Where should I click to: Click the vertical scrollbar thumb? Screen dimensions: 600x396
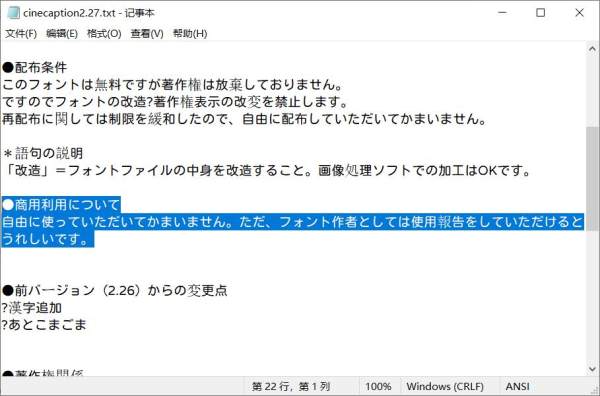tap(592, 178)
